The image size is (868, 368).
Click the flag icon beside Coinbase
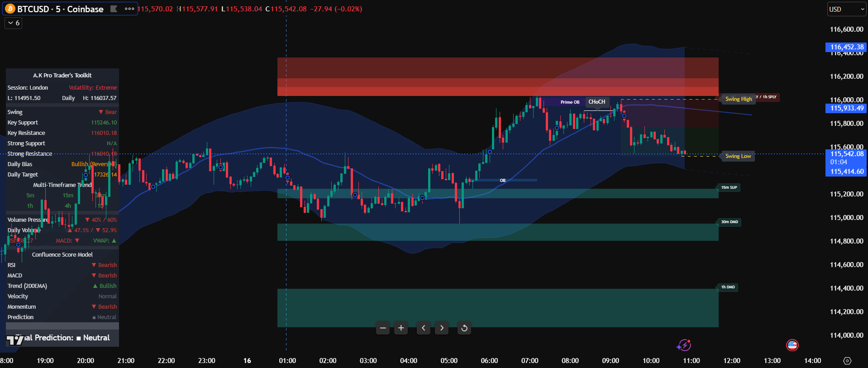coord(114,9)
